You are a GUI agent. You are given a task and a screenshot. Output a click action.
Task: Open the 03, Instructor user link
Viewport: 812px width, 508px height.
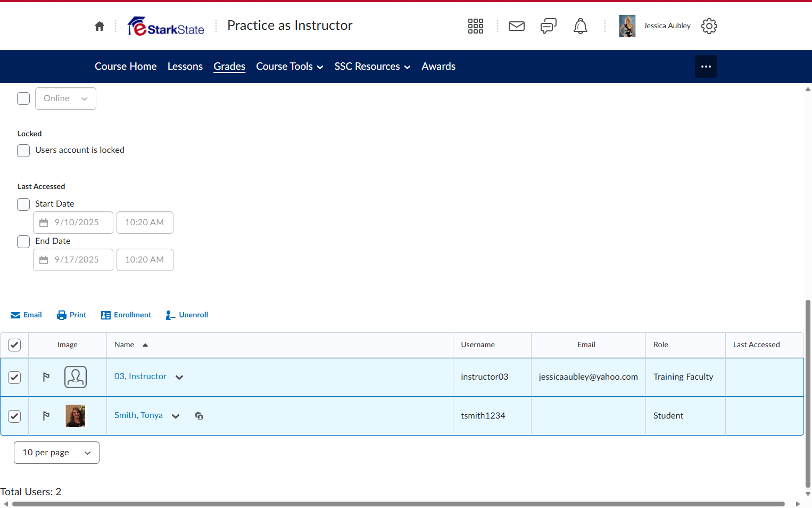pos(140,376)
